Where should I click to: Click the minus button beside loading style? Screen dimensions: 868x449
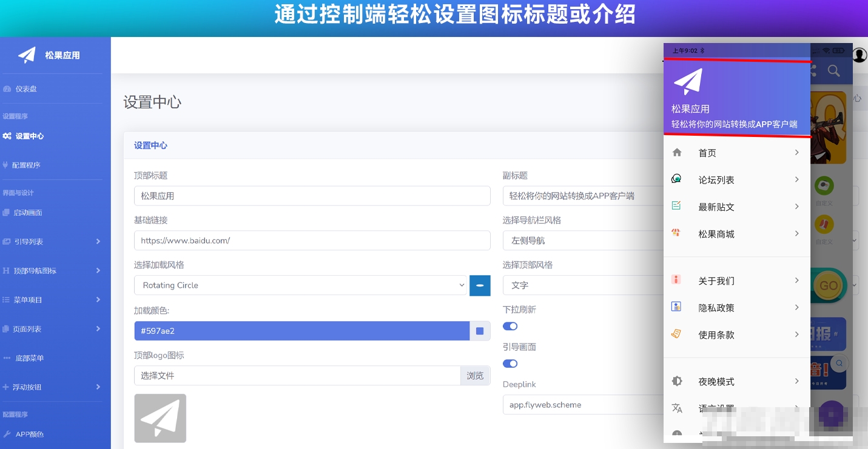click(480, 285)
